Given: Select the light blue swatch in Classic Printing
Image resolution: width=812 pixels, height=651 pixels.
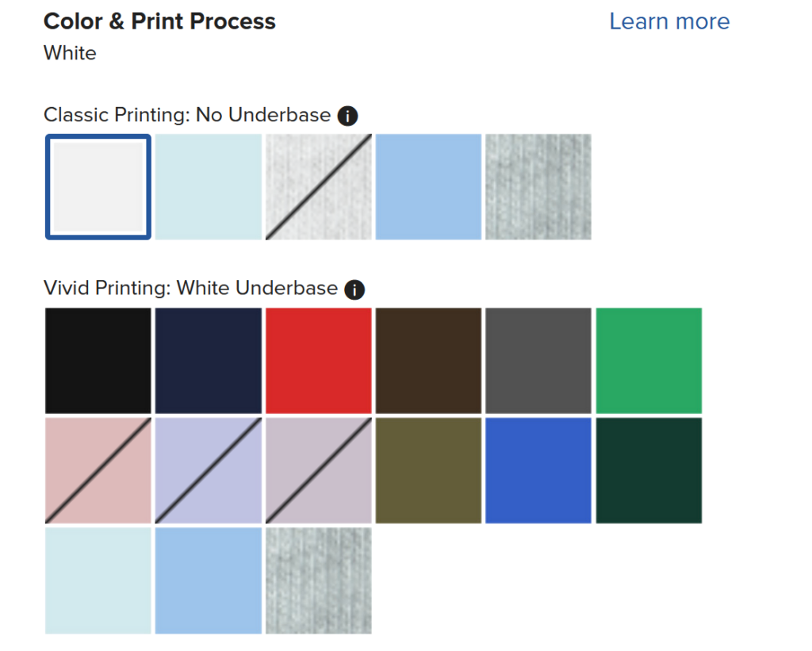Looking at the screenshot, I should pyautogui.click(x=428, y=187).
